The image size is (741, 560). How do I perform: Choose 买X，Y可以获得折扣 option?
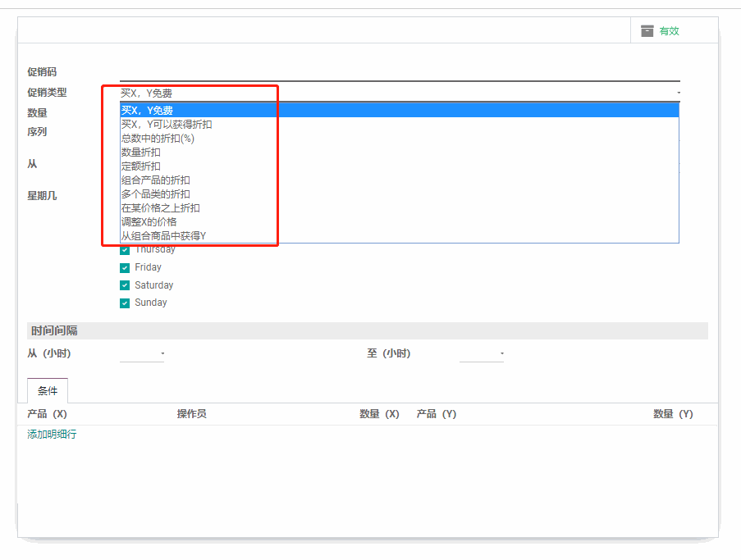click(167, 125)
